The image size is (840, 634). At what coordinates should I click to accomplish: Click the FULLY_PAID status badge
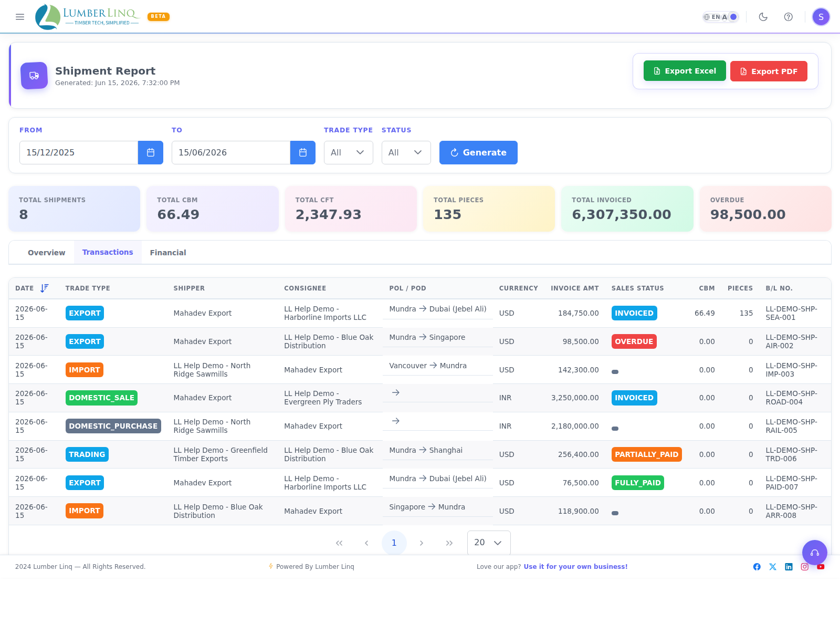tap(638, 483)
